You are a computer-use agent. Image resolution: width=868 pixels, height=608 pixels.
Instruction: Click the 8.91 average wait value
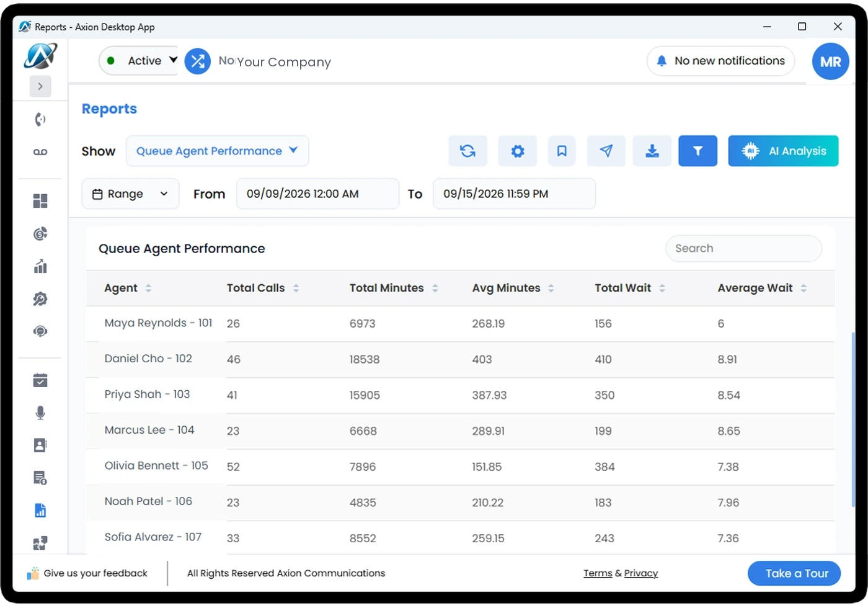click(727, 359)
